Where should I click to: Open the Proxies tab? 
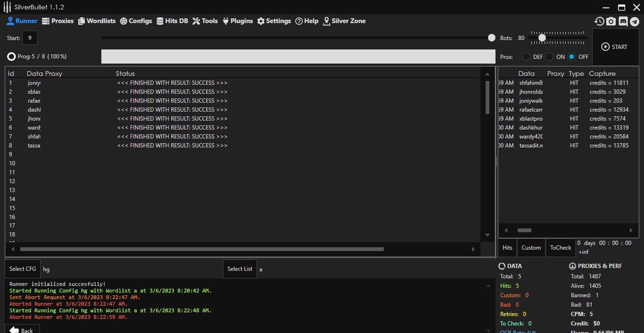click(x=58, y=21)
